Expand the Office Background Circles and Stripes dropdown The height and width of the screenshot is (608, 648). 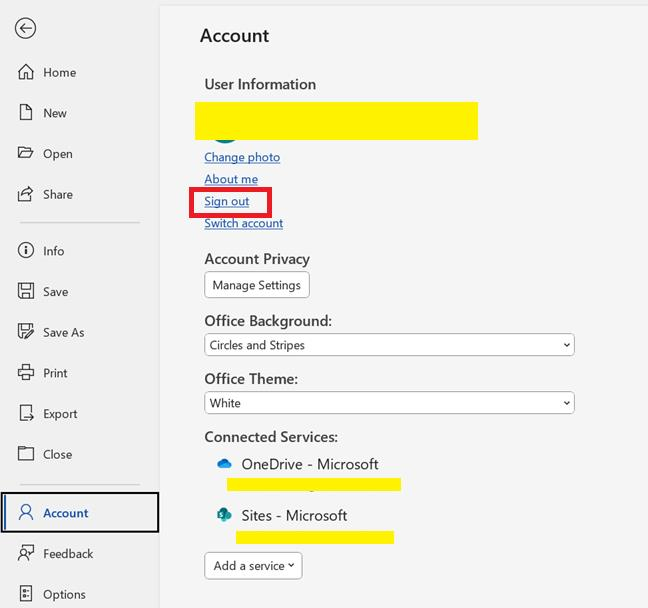point(389,345)
